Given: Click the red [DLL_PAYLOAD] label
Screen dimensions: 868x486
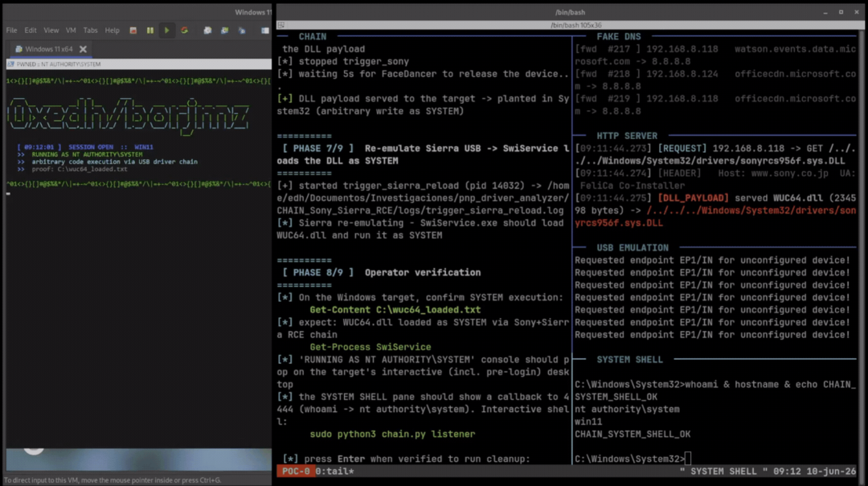Looking at the screenshot, I should click(693, 198).
